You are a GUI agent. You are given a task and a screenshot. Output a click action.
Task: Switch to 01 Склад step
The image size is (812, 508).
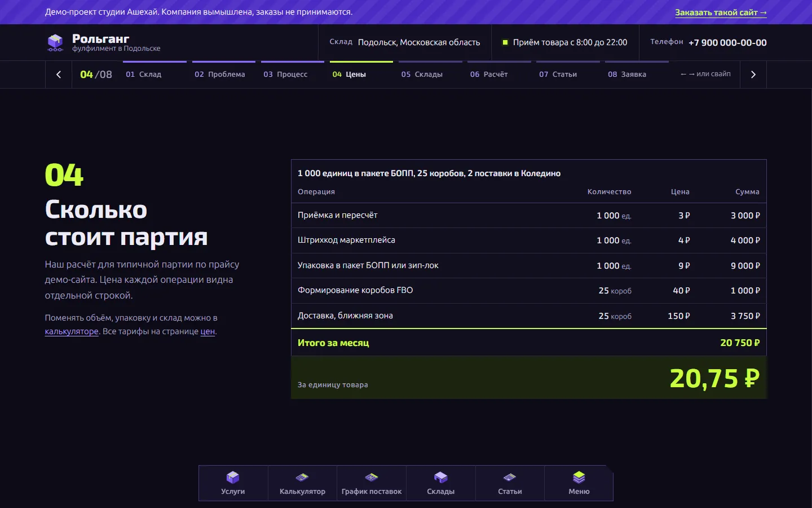click(x=155, y=74)
